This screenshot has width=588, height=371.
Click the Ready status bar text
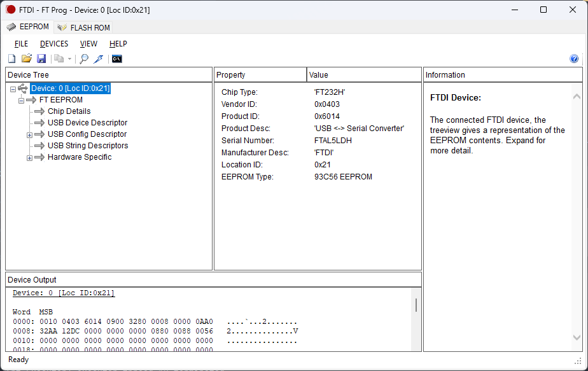pyautogui.click(x=18, y=360)
